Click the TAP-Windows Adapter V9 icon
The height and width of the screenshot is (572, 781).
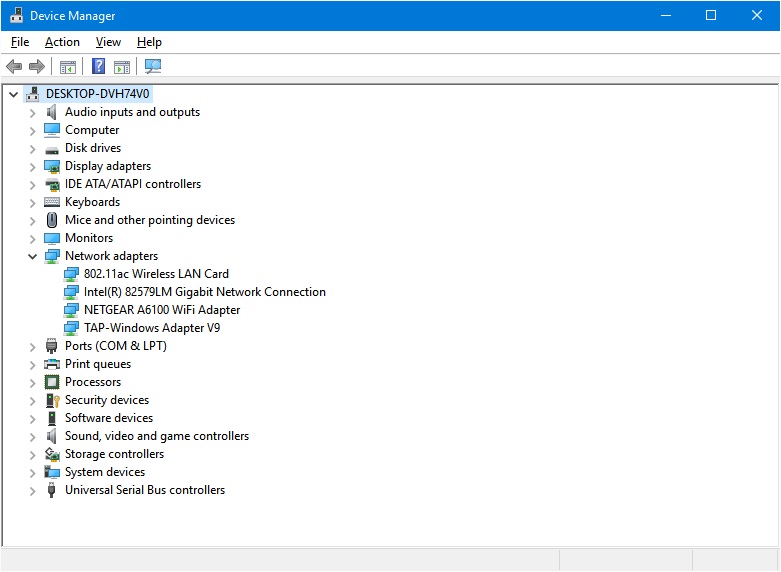pos(71,328)
